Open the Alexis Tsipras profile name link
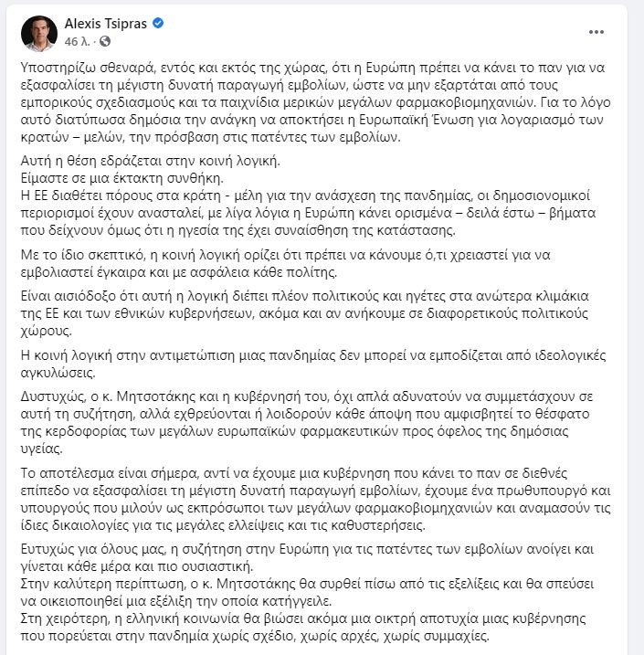The width and height of the screenshot is (644, 655). [106, 22]
